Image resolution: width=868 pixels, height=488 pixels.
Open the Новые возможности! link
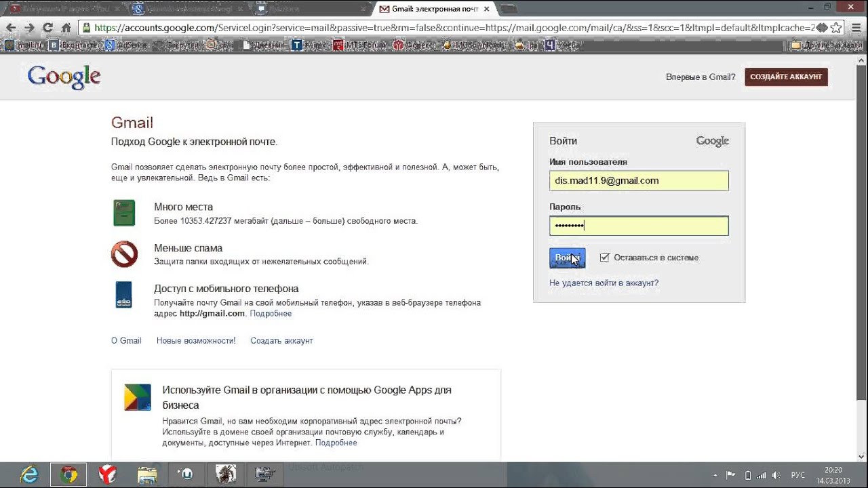tap(196, 341)
